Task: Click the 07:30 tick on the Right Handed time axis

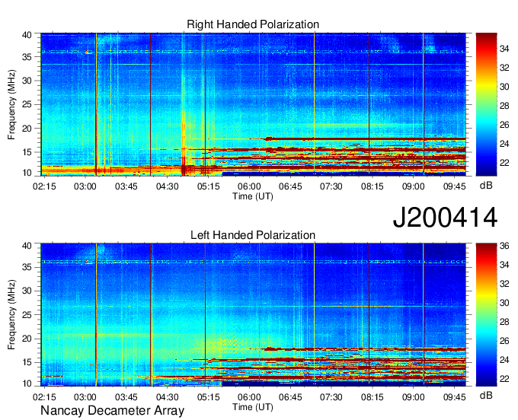Action: tap(331, 186)
